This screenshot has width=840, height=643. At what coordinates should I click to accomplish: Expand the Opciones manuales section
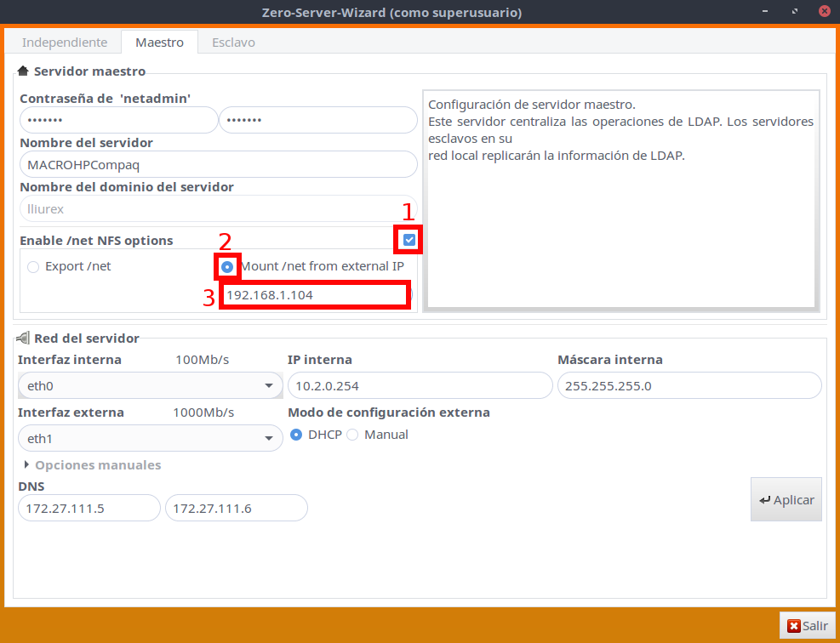point(92,465)
